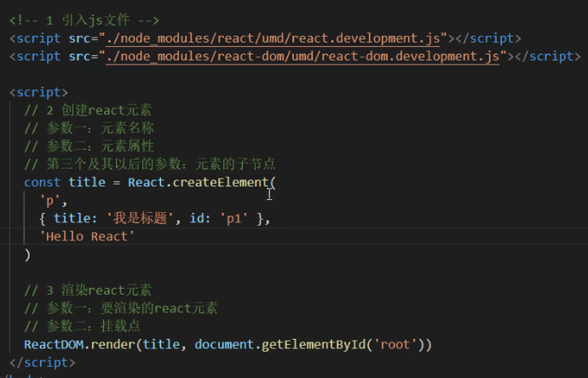The width and height of the screenshot is (588, 378).
Task: Click the comment '3 渲染react元素'
Action: click(x=88, y=290)
